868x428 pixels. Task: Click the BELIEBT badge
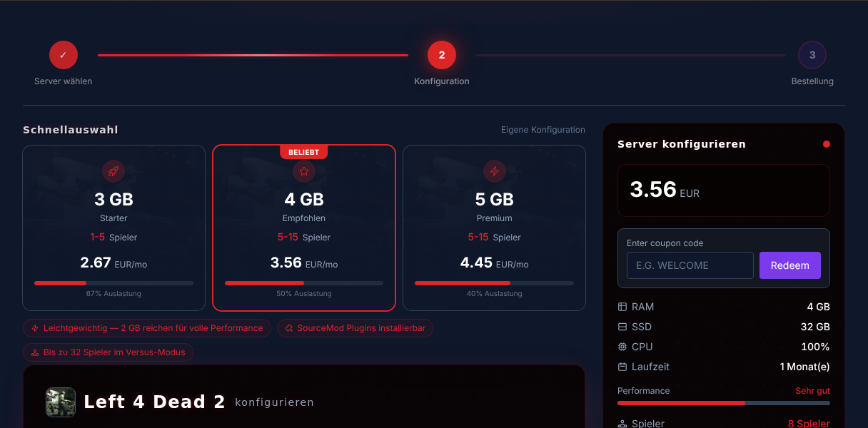(x=304, y=152)
